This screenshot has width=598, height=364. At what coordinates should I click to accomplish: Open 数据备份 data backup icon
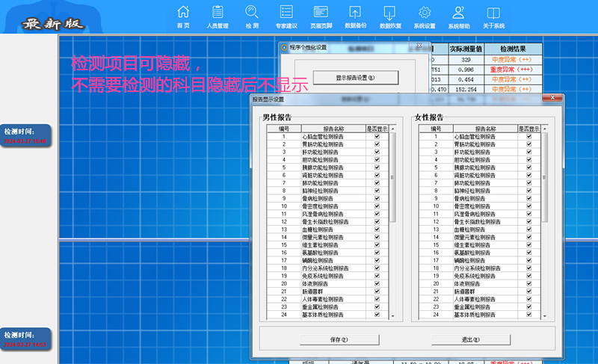click(x=356, y=16)
